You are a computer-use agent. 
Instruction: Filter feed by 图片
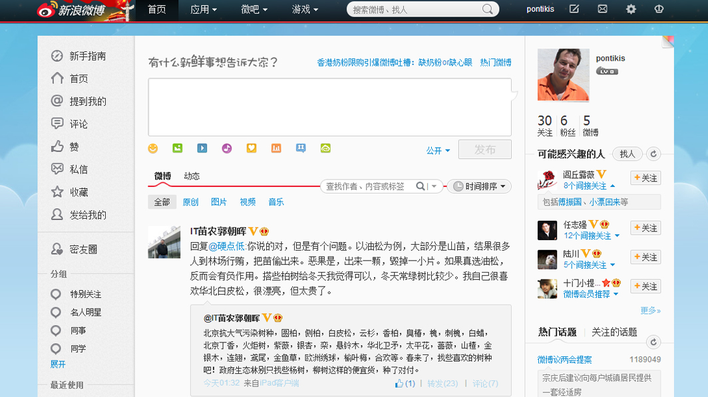(x=219, y=202)
